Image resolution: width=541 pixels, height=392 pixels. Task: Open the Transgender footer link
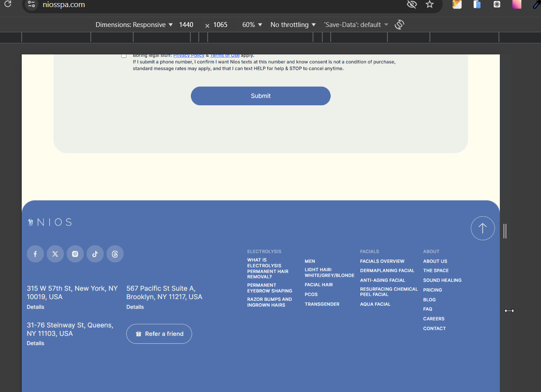click(x=322, y=304)
